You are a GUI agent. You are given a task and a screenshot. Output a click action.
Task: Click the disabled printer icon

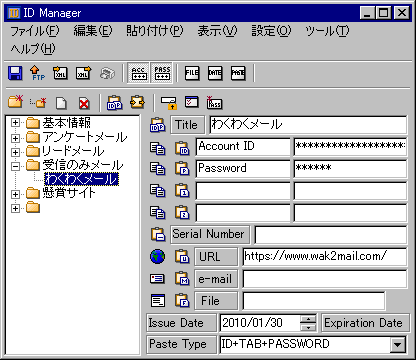(x=107, y=73)
